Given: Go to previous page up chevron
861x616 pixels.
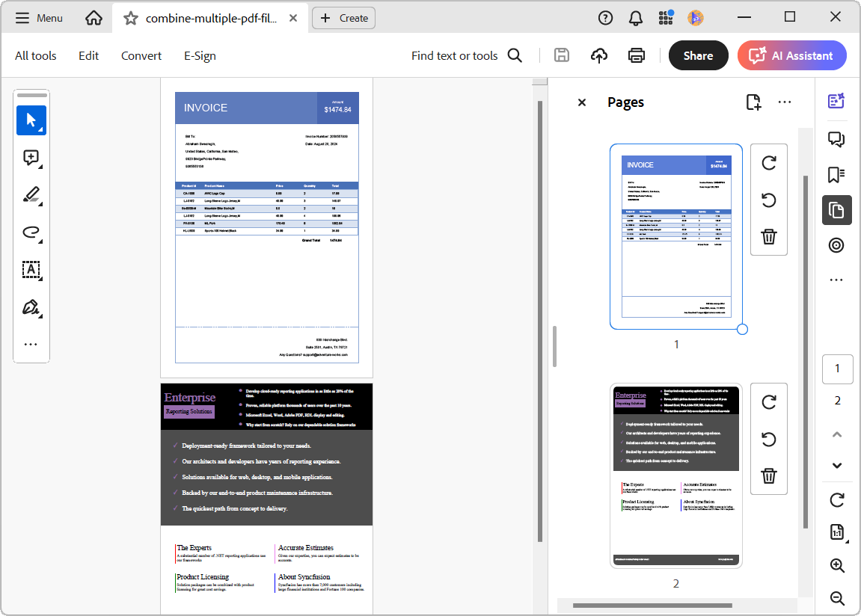Looking at the screenshot, I should [837, 434].
